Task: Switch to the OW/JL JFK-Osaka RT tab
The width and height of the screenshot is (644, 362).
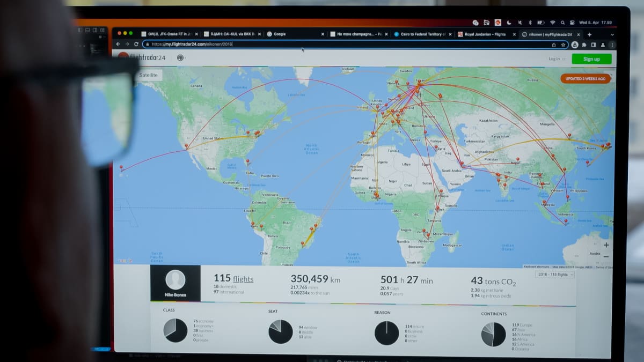Action: [169, 34]
